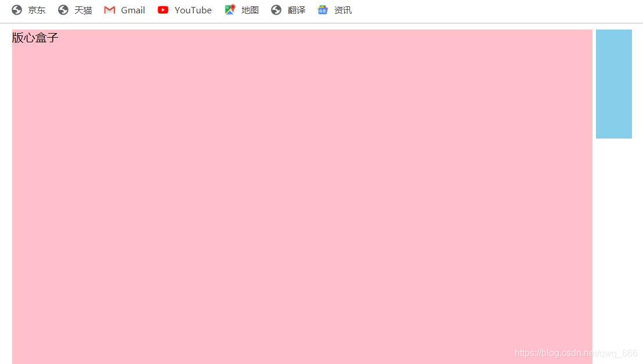Open the 京东 bookmark

(37, 10)
